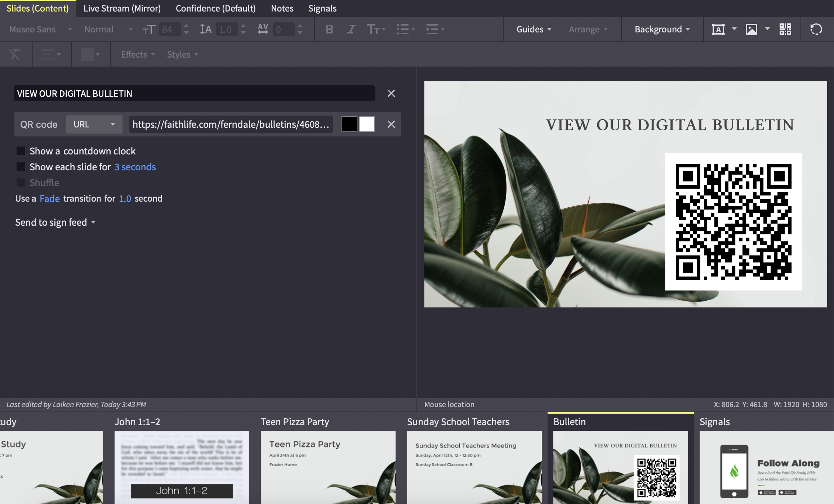Screen dimensions: 834x504
Task: Click the line spacing icon
Action: pyautogui.click(x=206, y=29)
